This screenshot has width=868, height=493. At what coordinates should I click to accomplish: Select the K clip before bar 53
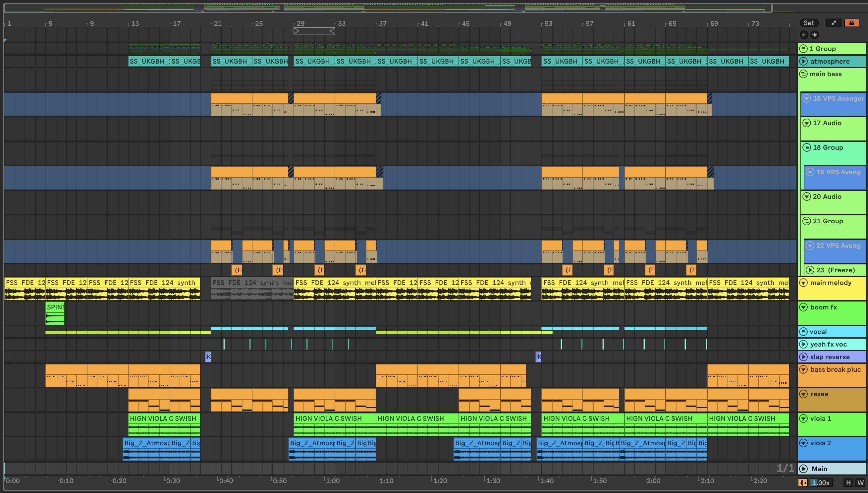(539, 356)
